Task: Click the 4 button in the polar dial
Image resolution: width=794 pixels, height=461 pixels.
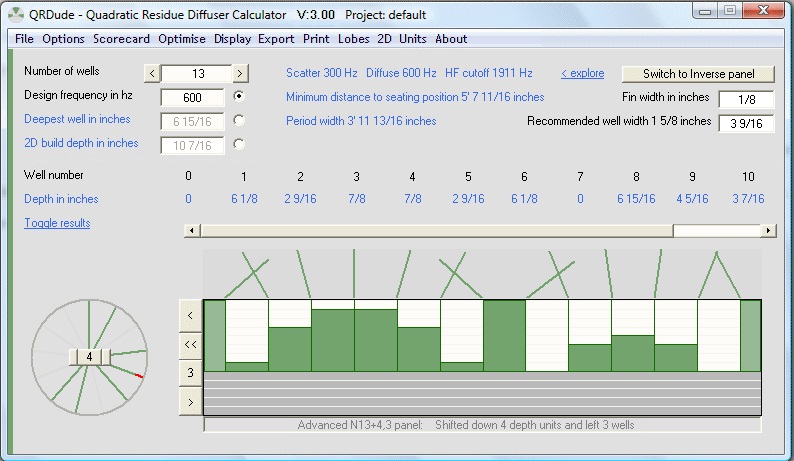Action: [89, 357]
